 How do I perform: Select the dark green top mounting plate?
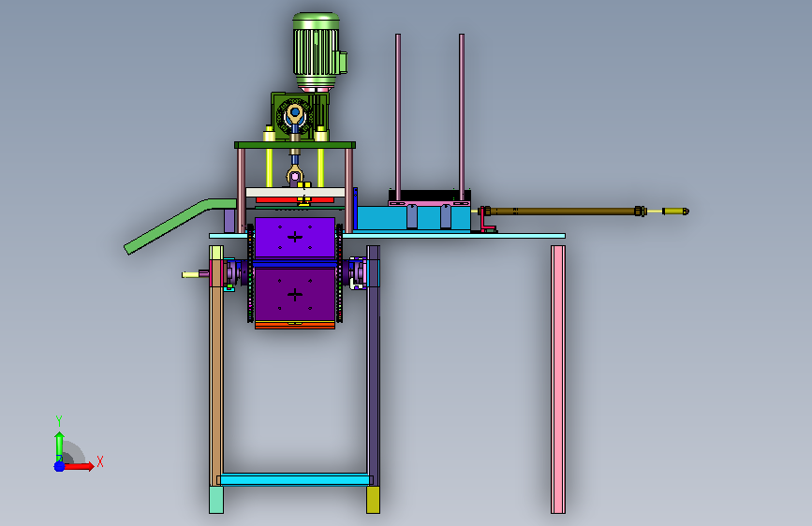point(295,145)
